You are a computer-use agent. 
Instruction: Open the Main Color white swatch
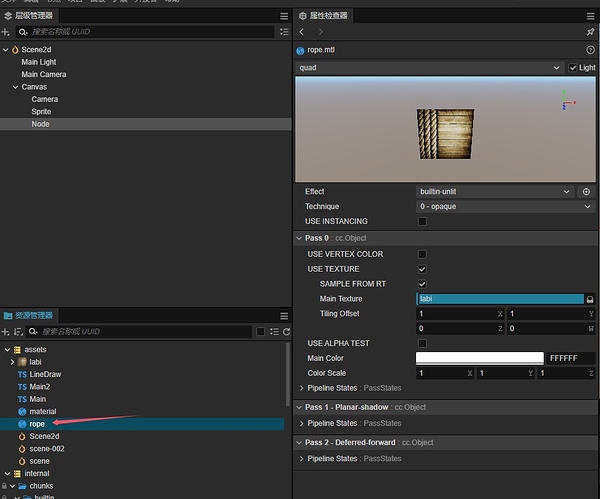pyautogui.click(x=479, y=358)
